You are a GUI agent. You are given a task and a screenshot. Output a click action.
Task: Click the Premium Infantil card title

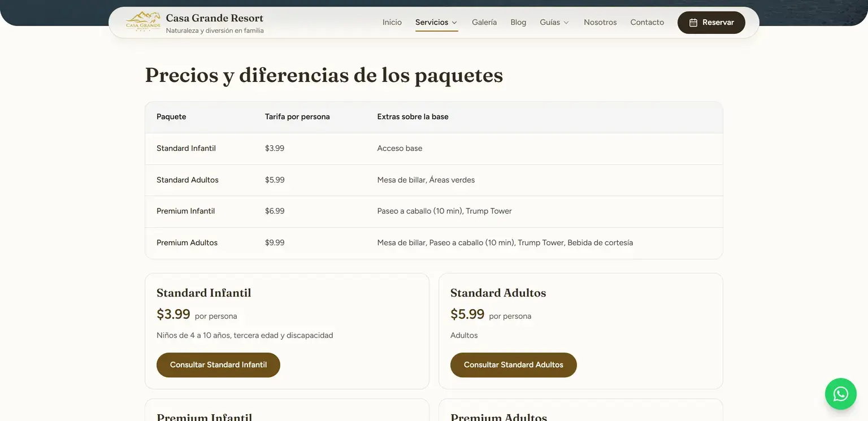pos(204,417)
